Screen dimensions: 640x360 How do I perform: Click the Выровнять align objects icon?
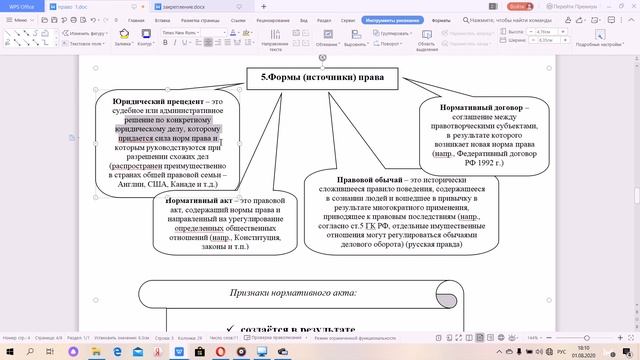pos(356,34)
